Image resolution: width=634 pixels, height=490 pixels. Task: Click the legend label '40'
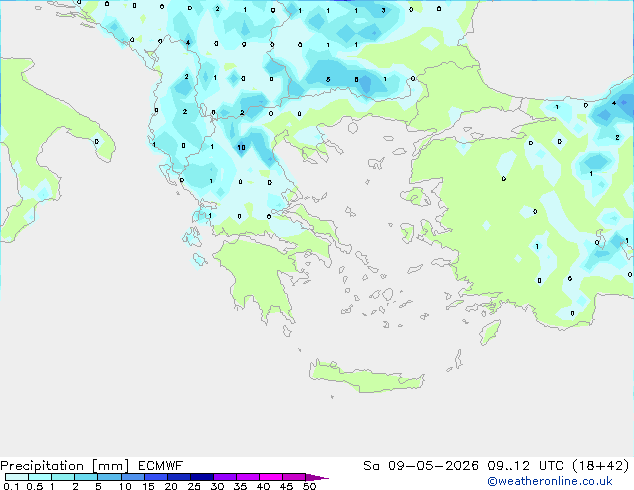coord(263,486)
